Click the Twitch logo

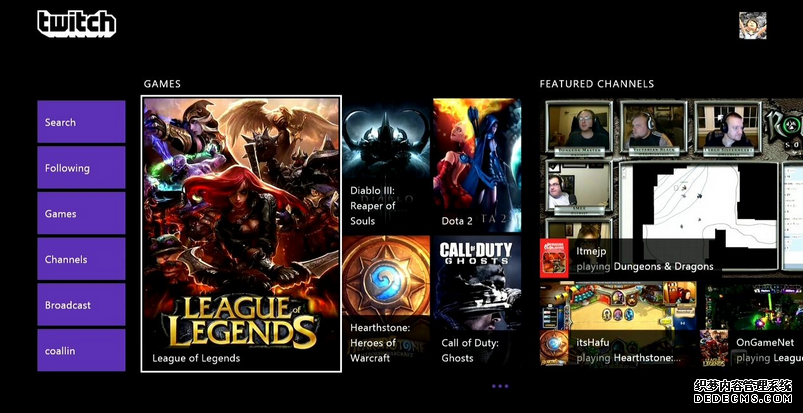coord(76,22)
